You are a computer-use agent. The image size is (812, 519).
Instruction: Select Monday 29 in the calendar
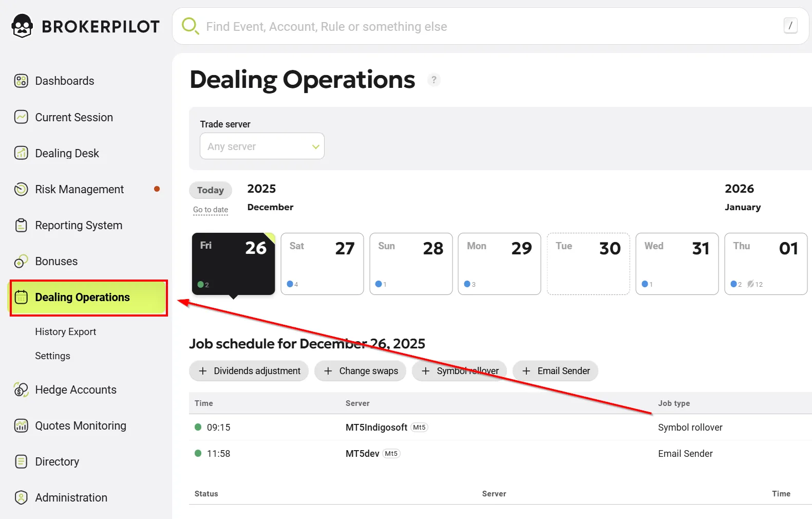[499, 264]
